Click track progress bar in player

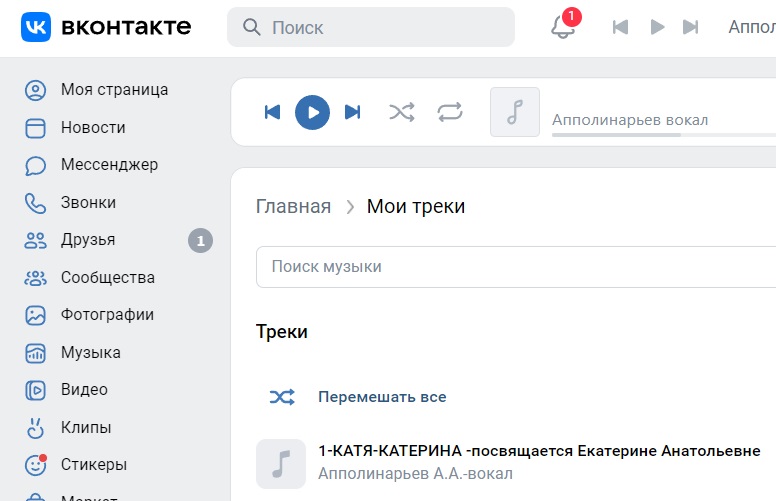click(x=664, y=135)
